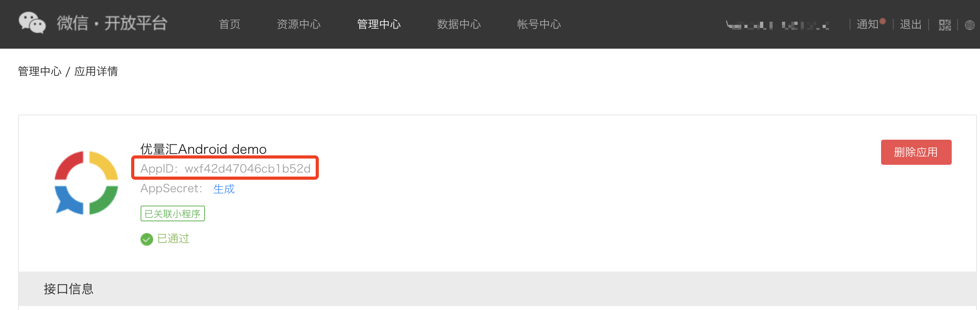Click 生成 link next to AppSecret

[x=224, y=189]
